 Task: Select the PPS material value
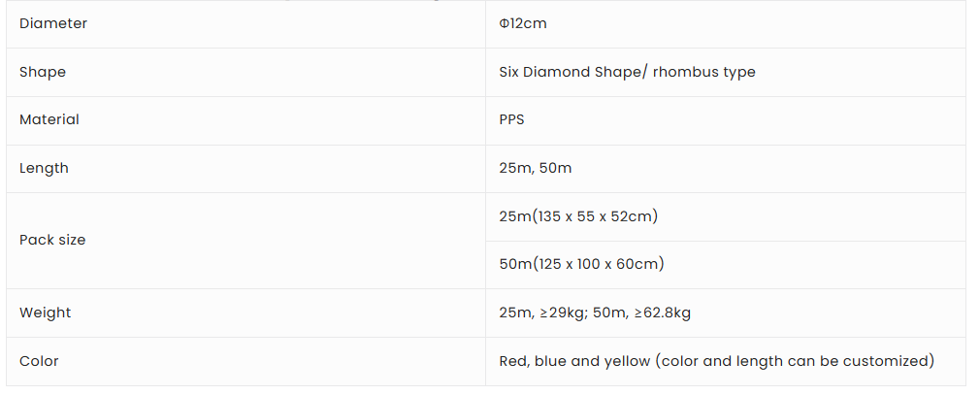[512, 119]
